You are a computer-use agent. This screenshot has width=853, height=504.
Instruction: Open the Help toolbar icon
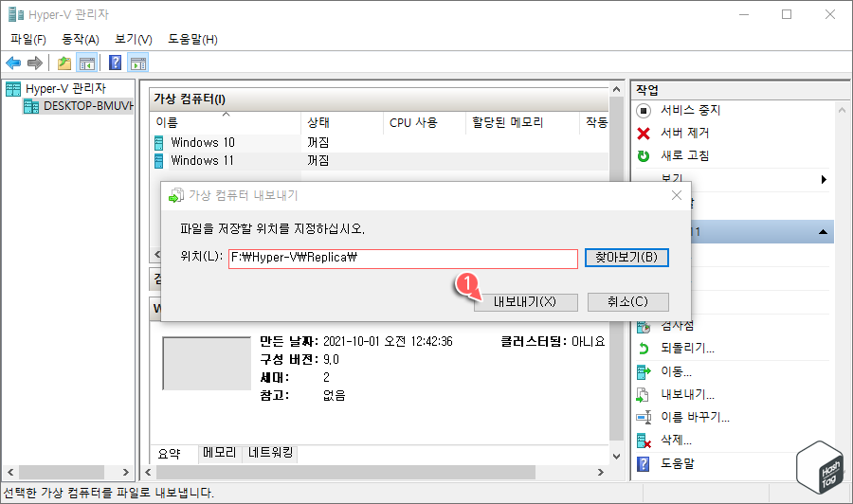pos(115,63)
